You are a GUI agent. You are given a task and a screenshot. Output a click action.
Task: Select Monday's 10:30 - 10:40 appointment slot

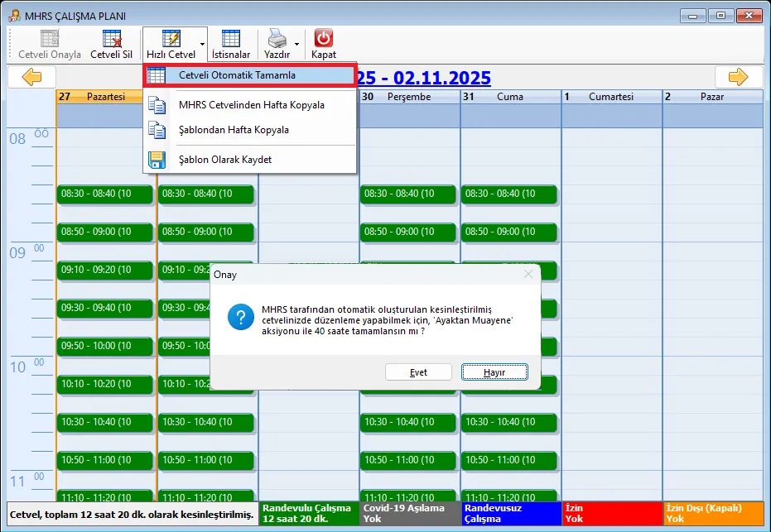coord(104,422)
